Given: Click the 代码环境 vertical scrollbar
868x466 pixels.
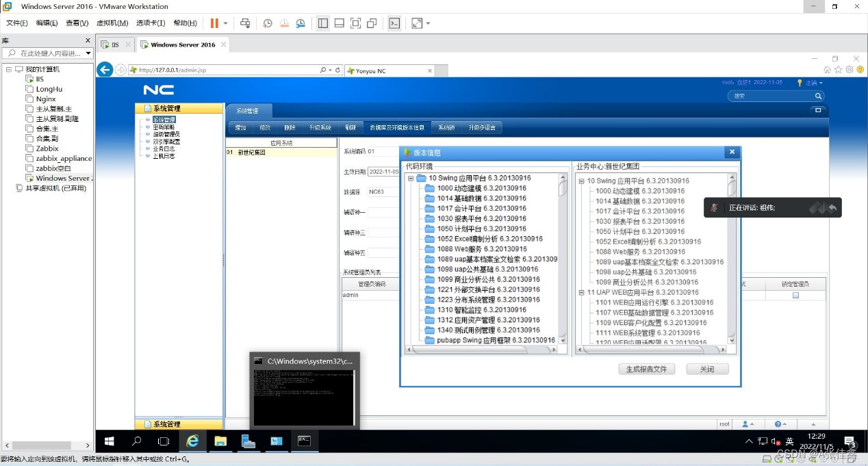Looking at the screenshot, I should click(x=563, y=259).
